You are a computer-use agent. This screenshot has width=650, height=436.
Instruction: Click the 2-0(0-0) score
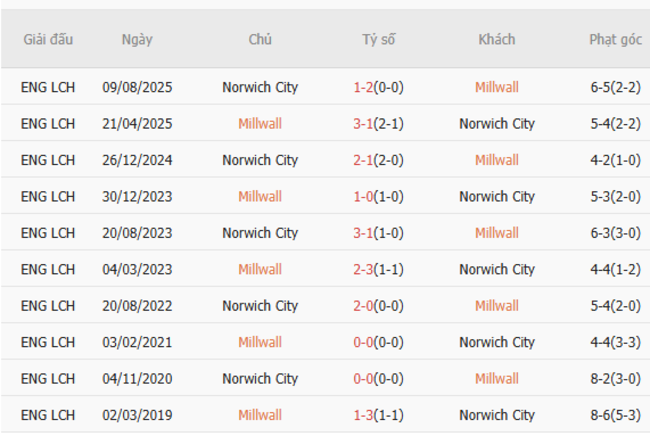tap(379, 306)
